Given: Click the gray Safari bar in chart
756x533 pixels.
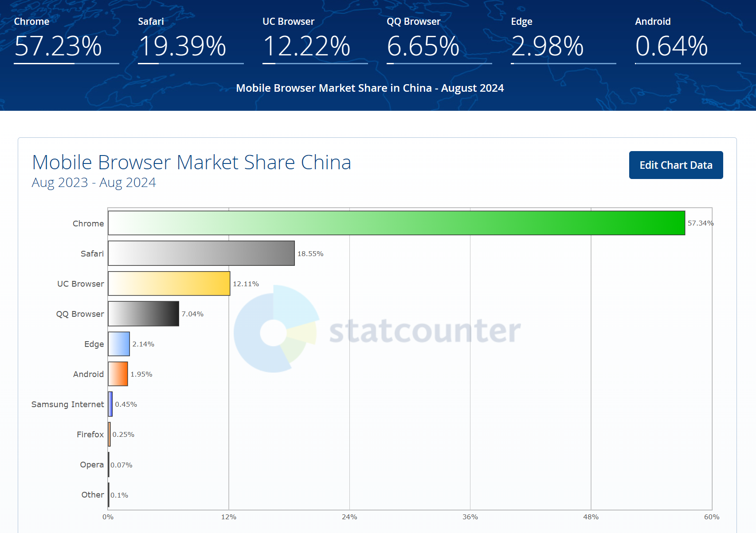Looking at the screenshot, I should pyautogui.click(x=201, y=253).
